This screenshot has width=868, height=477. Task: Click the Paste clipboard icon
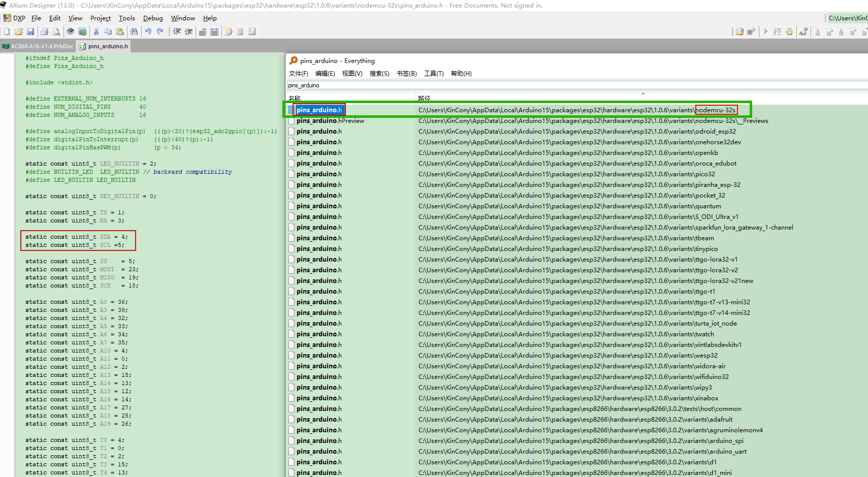(x=120, y=31)
